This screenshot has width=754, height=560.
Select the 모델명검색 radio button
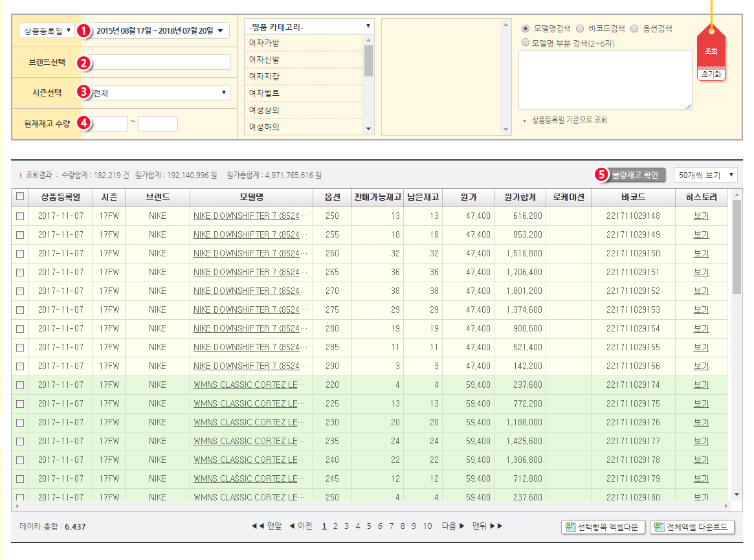coord(526,29)
